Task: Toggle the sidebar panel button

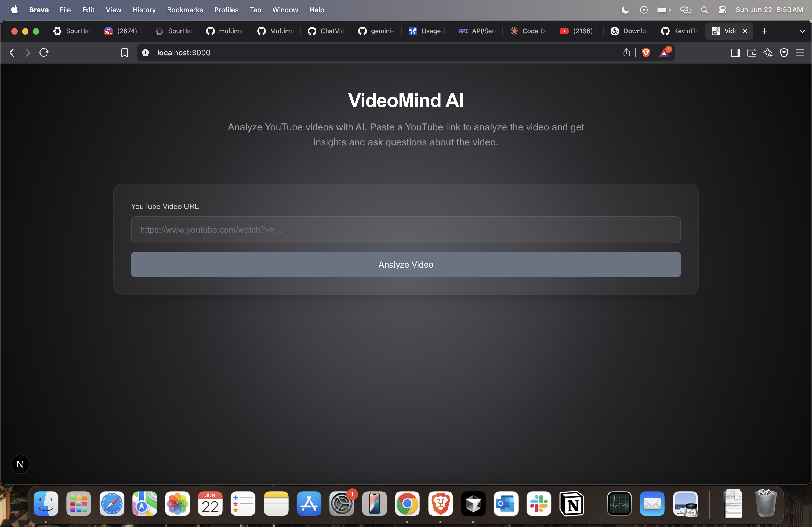Action: (x=735, y=53)
